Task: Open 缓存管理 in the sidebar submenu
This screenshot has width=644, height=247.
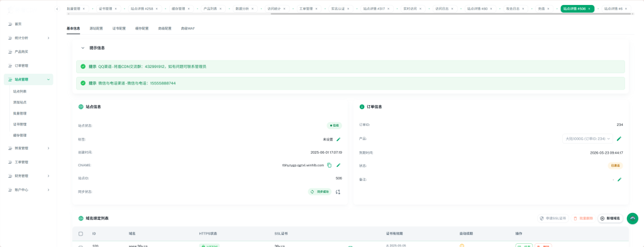Action: pyautogui.click(x=19, y=135)
